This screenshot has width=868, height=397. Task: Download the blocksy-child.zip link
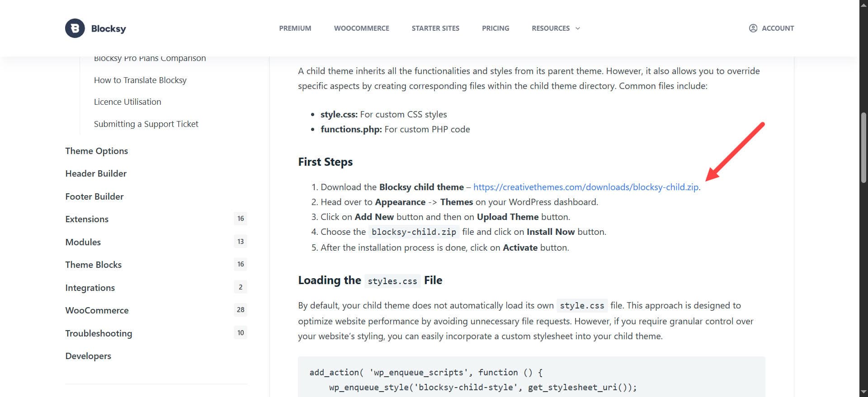pyautogui.click(x=585, y=187)
